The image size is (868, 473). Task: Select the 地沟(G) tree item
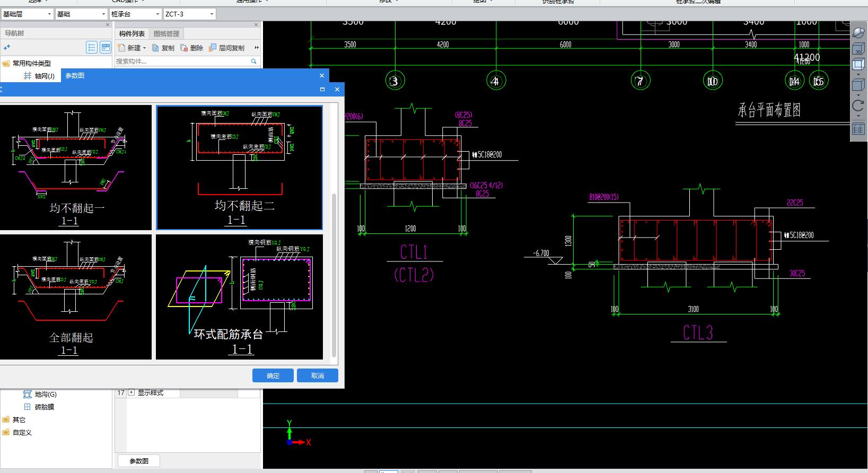(x=46, y=394)
